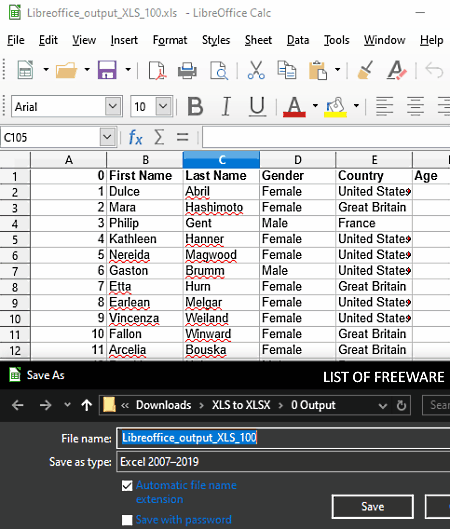
Task: Toggle Underline formatting
Action: pos(257,106)
